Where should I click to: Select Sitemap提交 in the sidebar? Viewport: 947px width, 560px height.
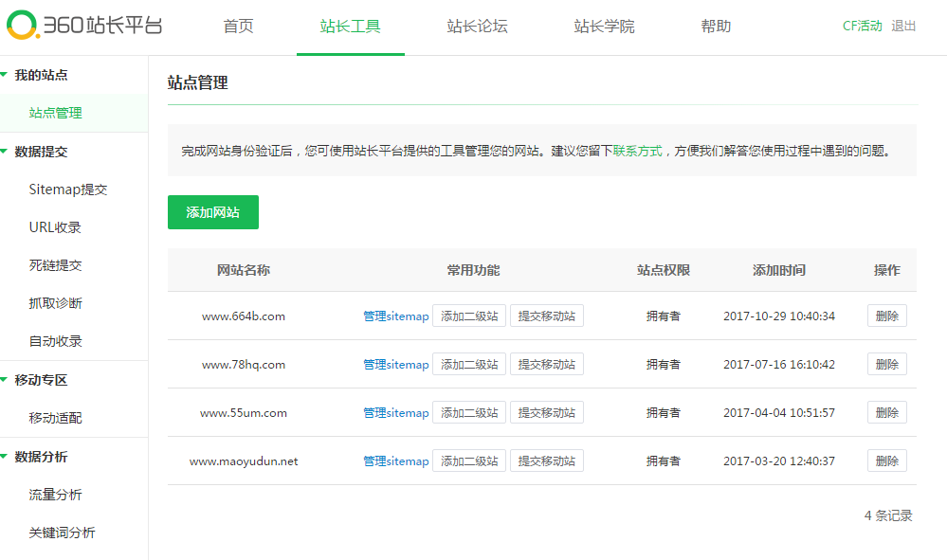pyautogui.click(x=68, y=190)
